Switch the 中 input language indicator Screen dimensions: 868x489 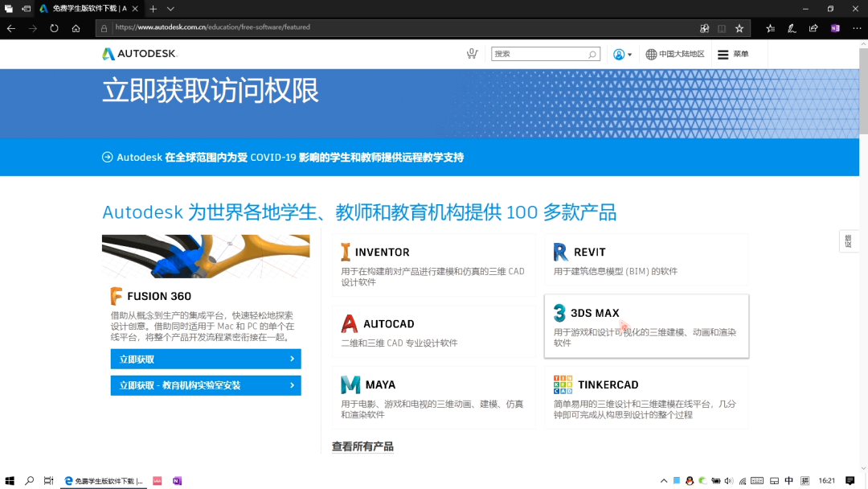tap(789, 481)
